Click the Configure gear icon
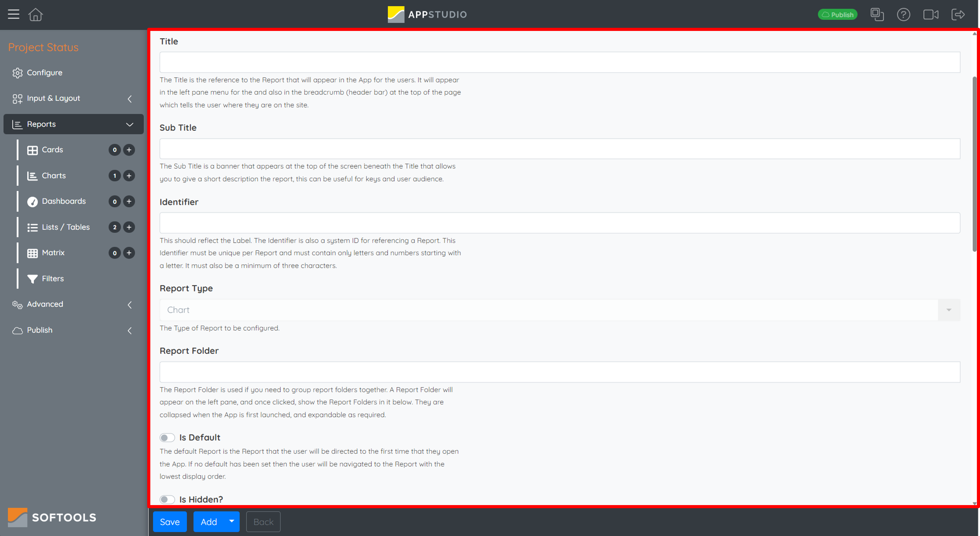The image size is (980, 536). coord(17,73)
